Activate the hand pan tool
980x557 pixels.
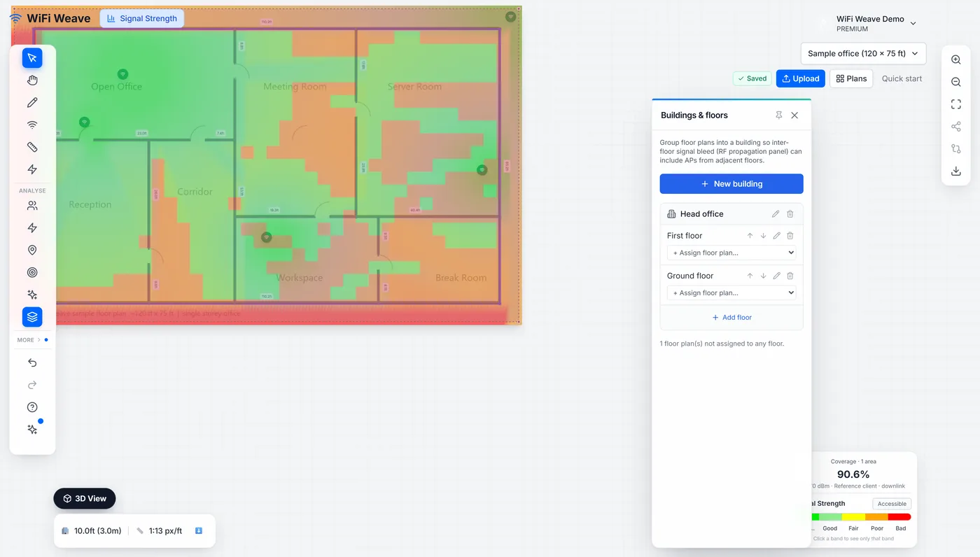(32, 80)
